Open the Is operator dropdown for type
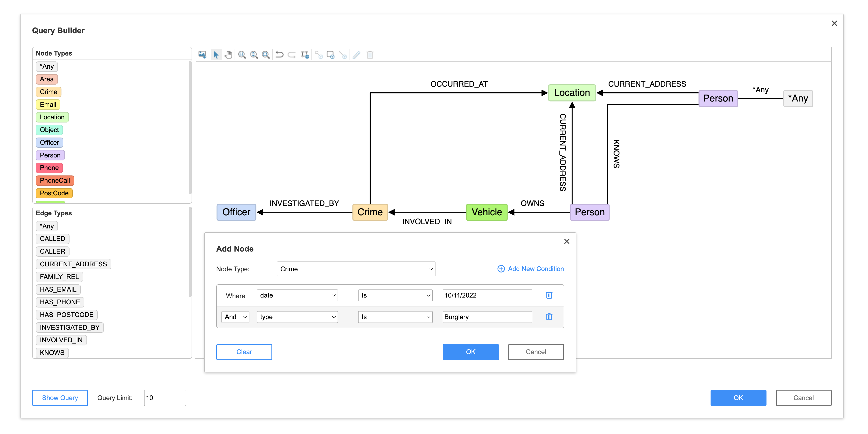 tap(395, 317)
